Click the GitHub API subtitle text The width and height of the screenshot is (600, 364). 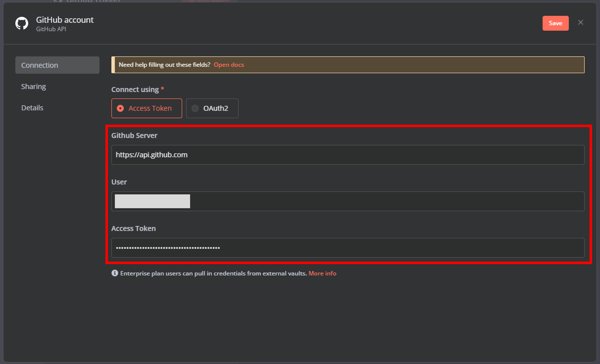click(51, 29)
